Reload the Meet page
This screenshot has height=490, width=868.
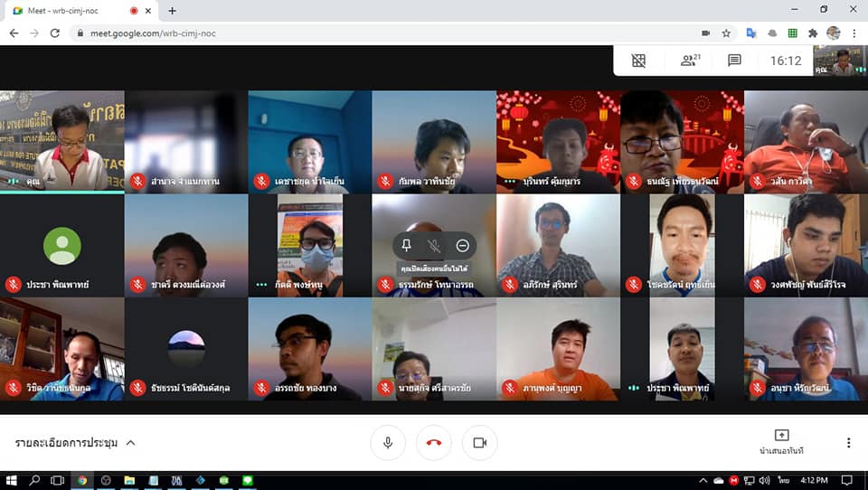(55, 33)
